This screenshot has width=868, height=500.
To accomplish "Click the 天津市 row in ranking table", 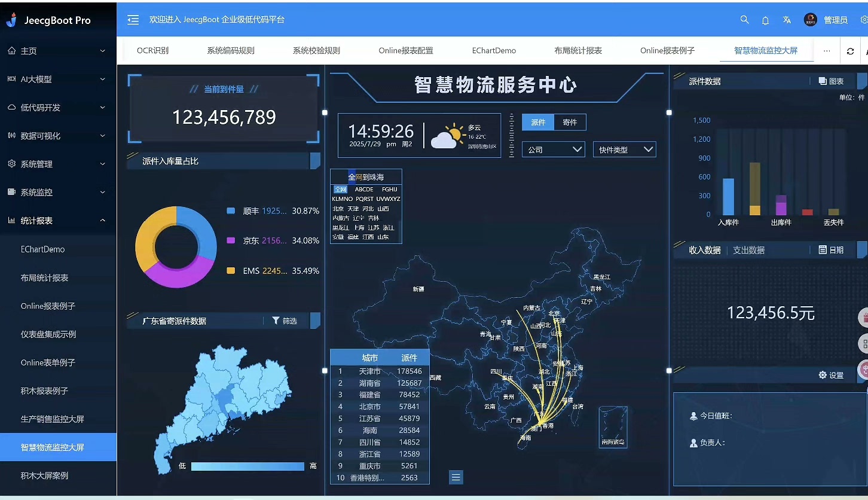I will click(380, 371).
